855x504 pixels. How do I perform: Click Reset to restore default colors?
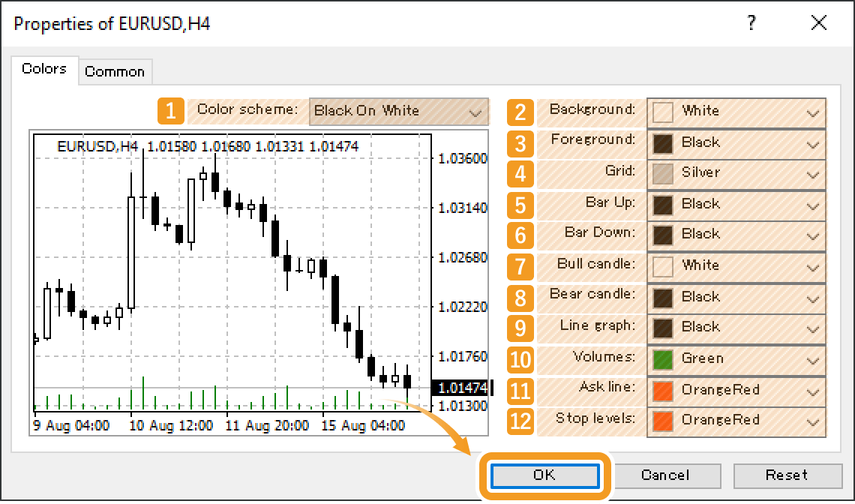[788, 475]
